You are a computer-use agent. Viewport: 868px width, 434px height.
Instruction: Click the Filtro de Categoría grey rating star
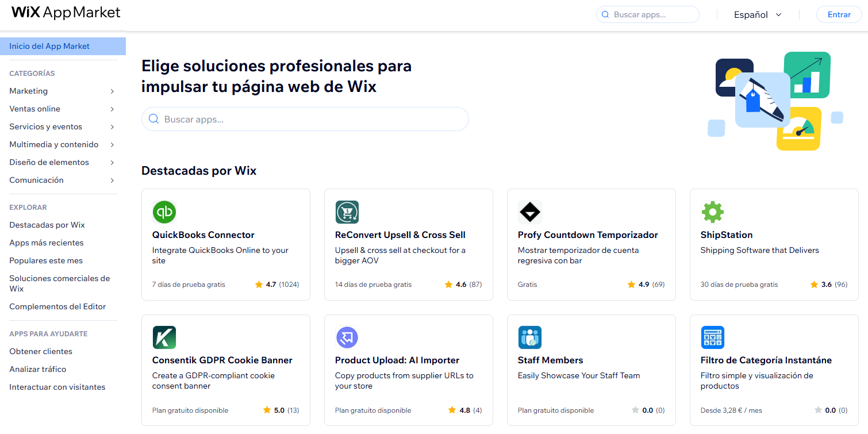point(818,410)
